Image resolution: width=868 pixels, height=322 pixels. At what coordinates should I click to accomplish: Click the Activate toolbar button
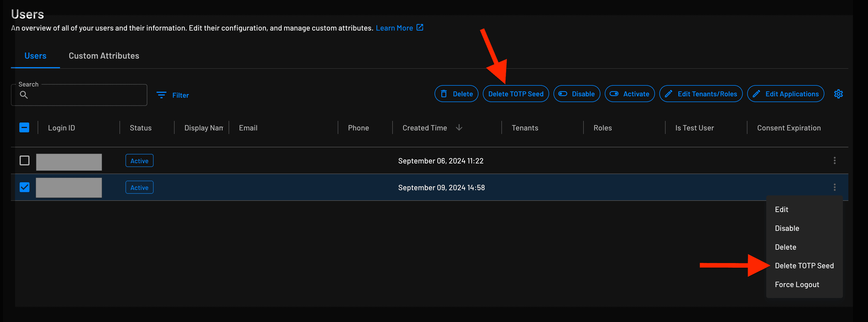629,94
